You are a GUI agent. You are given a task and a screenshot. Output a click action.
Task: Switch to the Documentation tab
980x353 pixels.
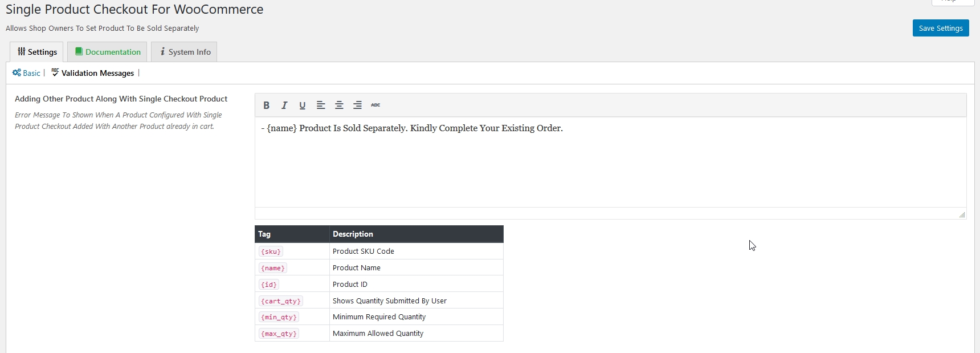point(107,52)
